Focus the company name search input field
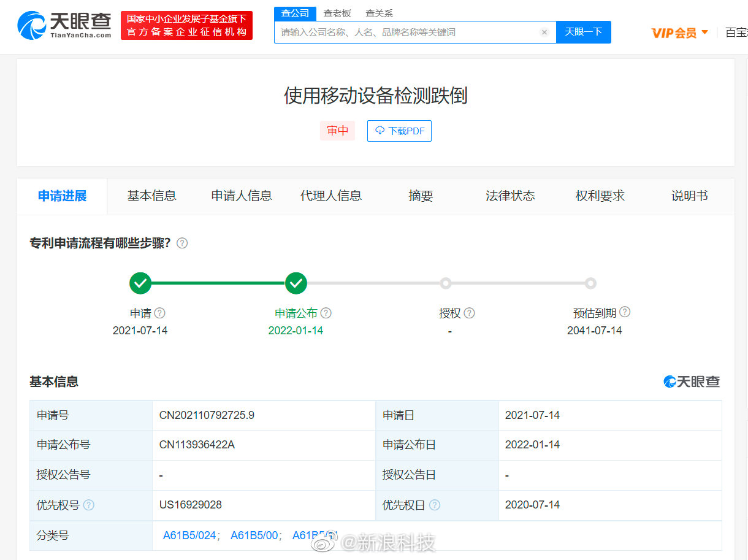This screenshot has height=560, width=748. tap(408, 33)
